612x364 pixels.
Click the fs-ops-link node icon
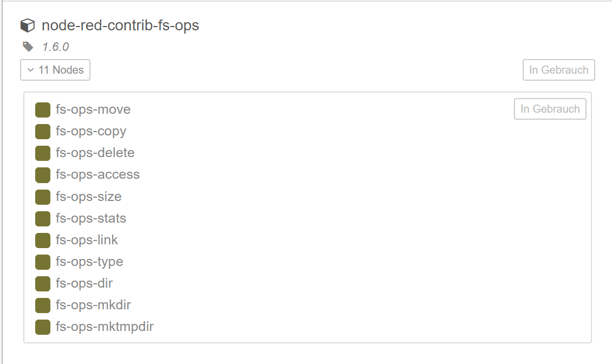tap(43, 240)
